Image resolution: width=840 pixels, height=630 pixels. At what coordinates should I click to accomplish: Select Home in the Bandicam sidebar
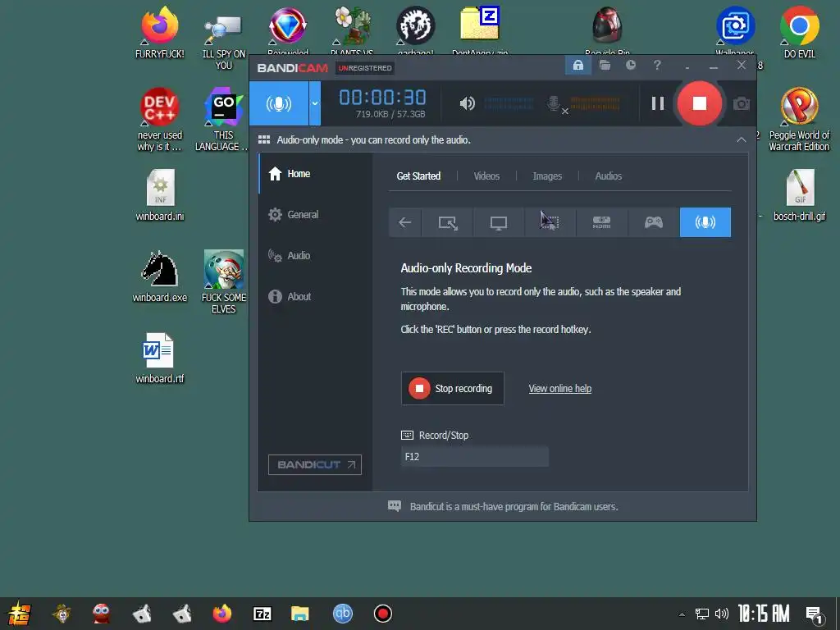pyautogui.click(x=315, y=174)
